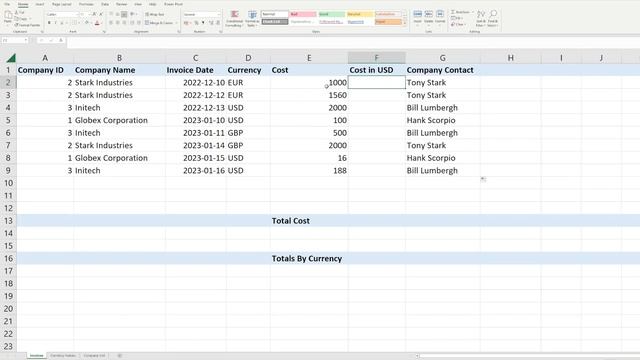The width and height of the screenshot is (640, 360).
Task: Click the Orientation icon
Action: coord(133,14)
